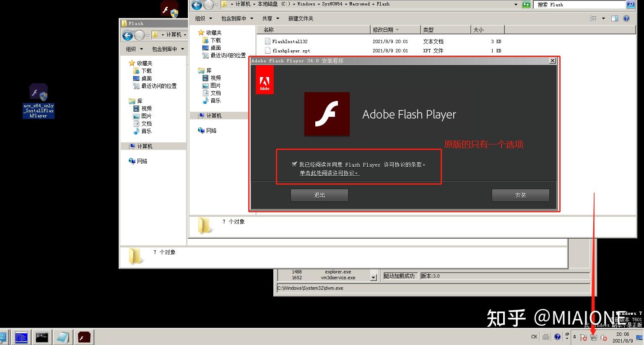
Task: Open the 单击此处阅读许可协议 link
Action: point(329,173)
